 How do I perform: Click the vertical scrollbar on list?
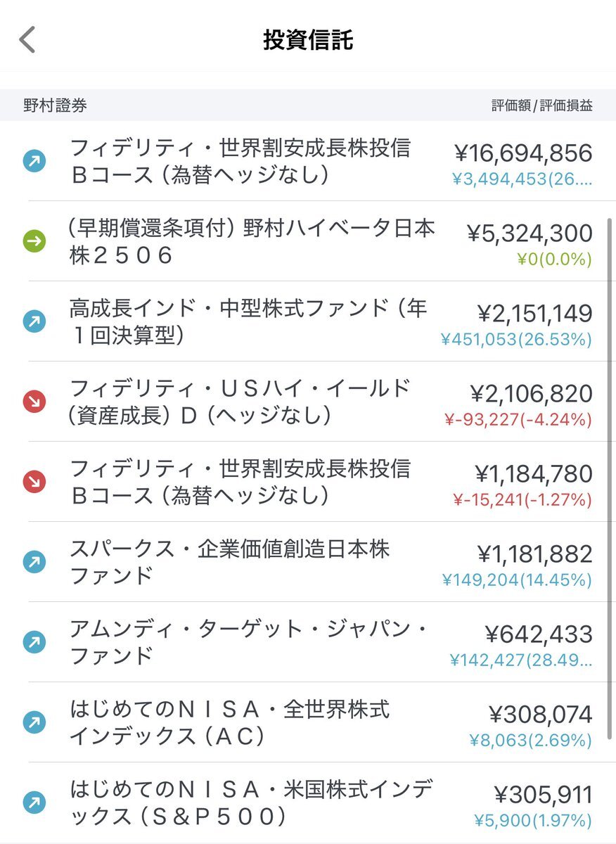(x=609, y=478)
